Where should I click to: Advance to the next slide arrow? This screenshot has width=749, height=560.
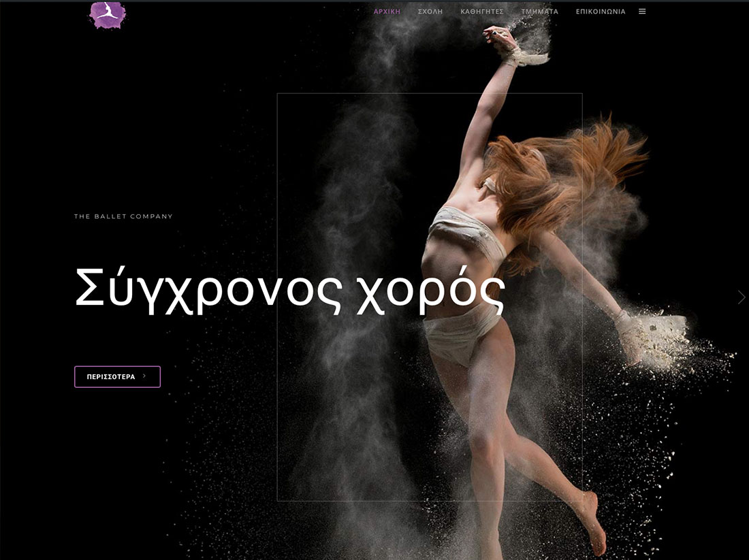coord(742,297)
